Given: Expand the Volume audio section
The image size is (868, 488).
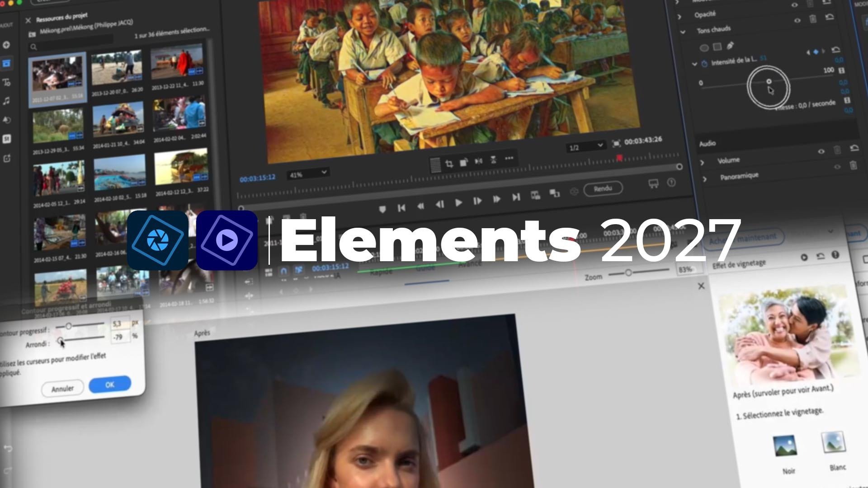Looking at the screenshot, I should (x=702, y=162).
